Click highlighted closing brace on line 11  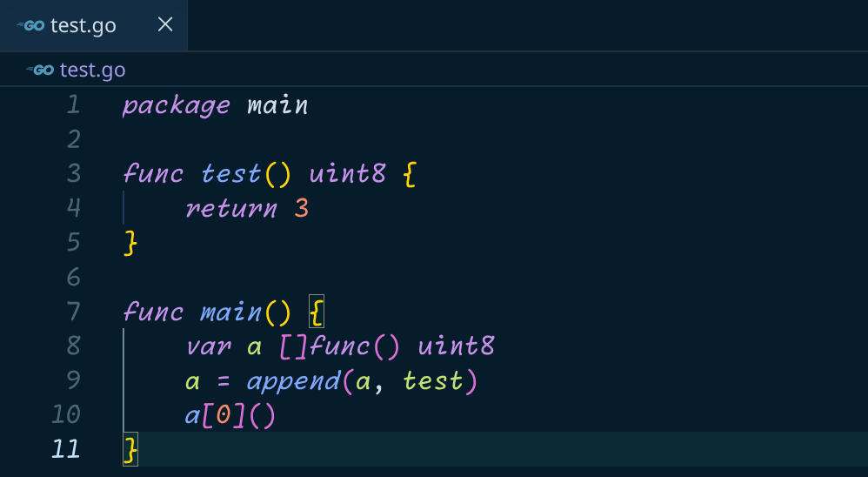(130, 449)
